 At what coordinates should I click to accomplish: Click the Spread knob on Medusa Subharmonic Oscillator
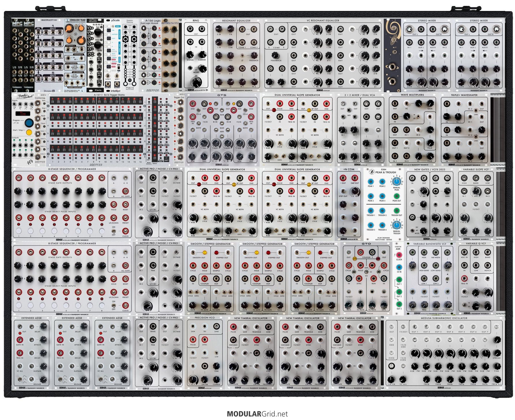[x=497, y=353]
